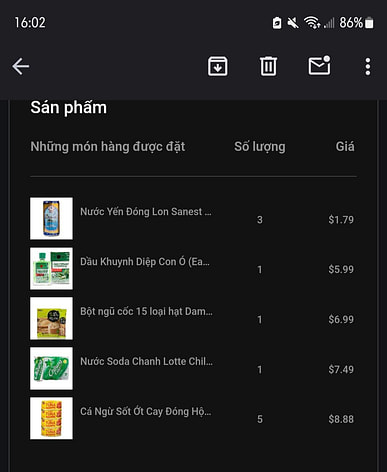Open the Cá Ngừ Sốt Ớt Cay link
The width and height of the screenshot is (387, 472).
pyautogui.click(x=146, y=411)
